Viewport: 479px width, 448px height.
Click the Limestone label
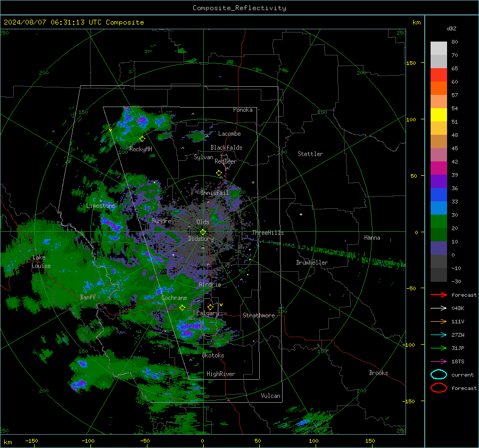(x=101, y=206)
